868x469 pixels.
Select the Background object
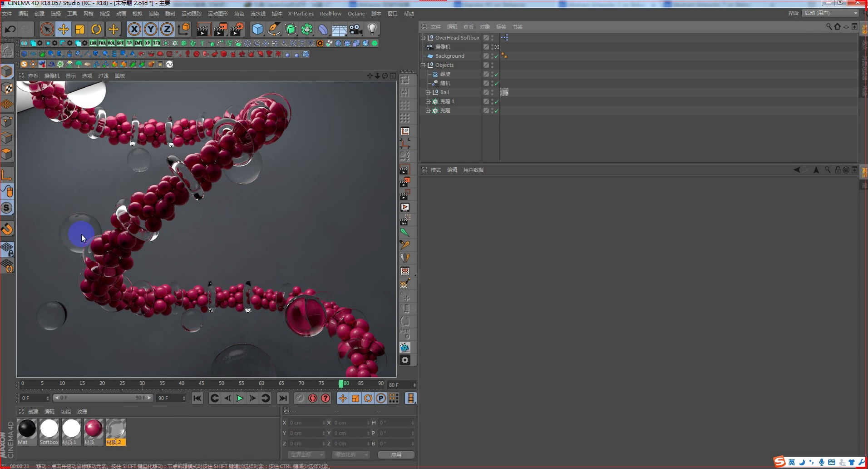click(449, 56)
